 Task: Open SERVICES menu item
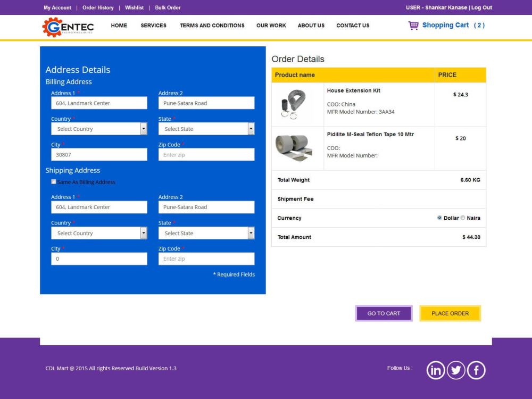coord(153,26)
